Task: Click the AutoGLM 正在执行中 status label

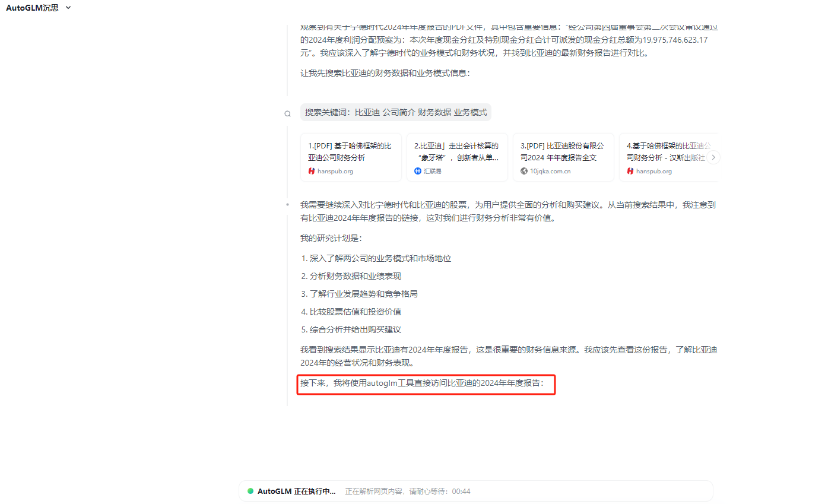Action: click(x=296, y=492)
